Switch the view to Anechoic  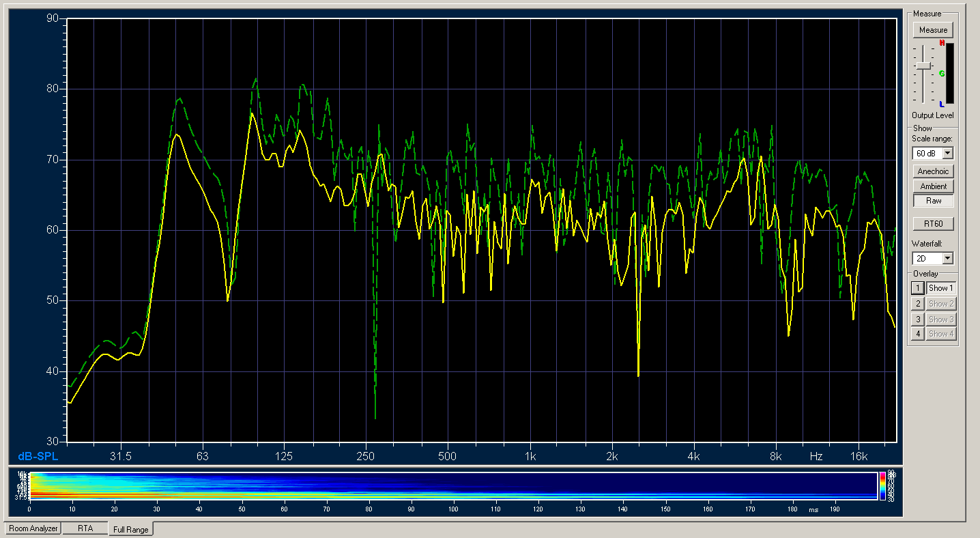point(933,171)
